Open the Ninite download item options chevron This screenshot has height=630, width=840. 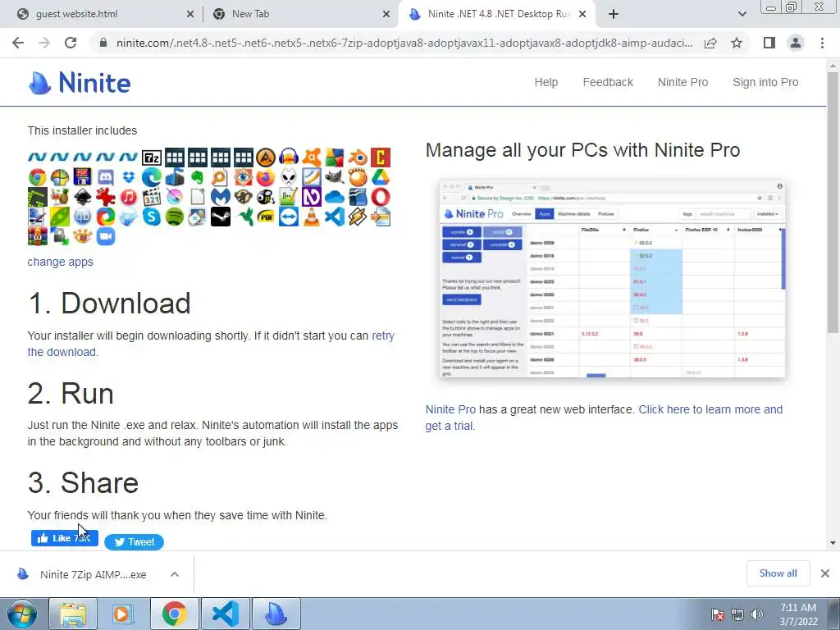175,574
